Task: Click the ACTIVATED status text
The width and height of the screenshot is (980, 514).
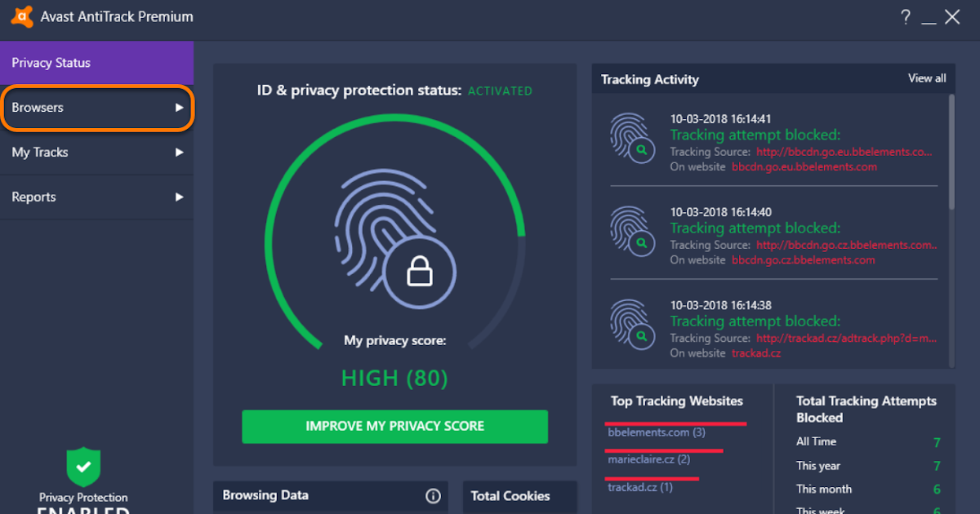Action: (500, 91)
